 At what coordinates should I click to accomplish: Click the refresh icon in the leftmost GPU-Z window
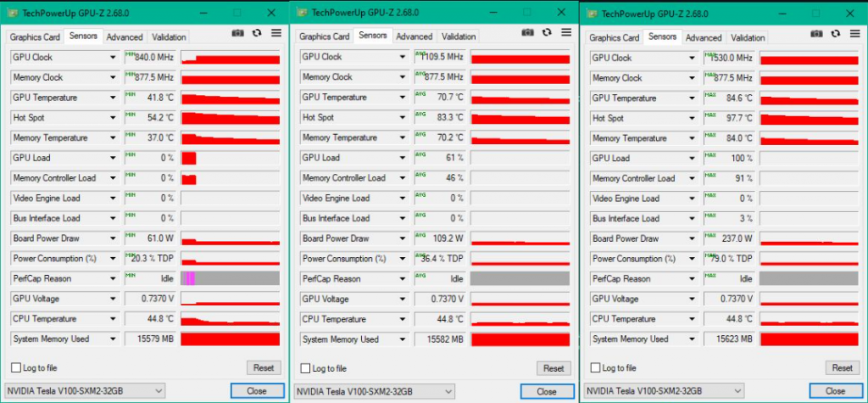[257, 32]
